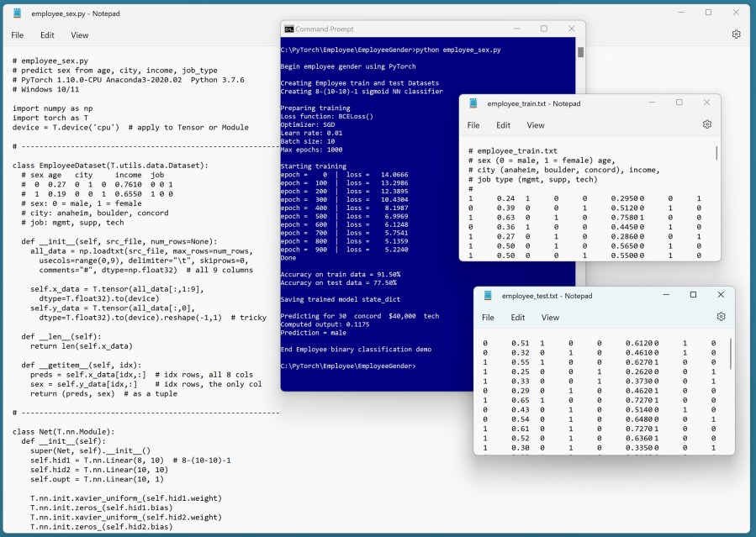Open the View menu in employee_train.txt

tap(536, 125)
